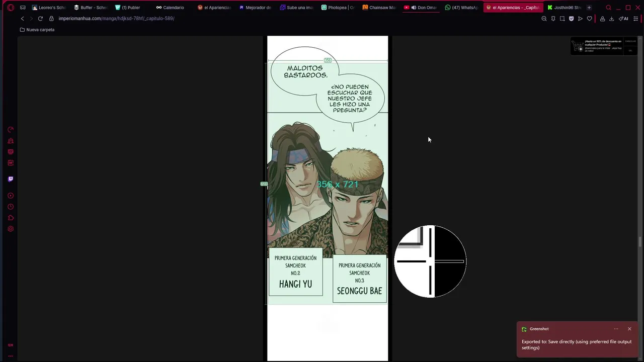Screen dimensions: 644x362
Task: Open Greenshot notification options dots
Action: [x=616, y=329]
